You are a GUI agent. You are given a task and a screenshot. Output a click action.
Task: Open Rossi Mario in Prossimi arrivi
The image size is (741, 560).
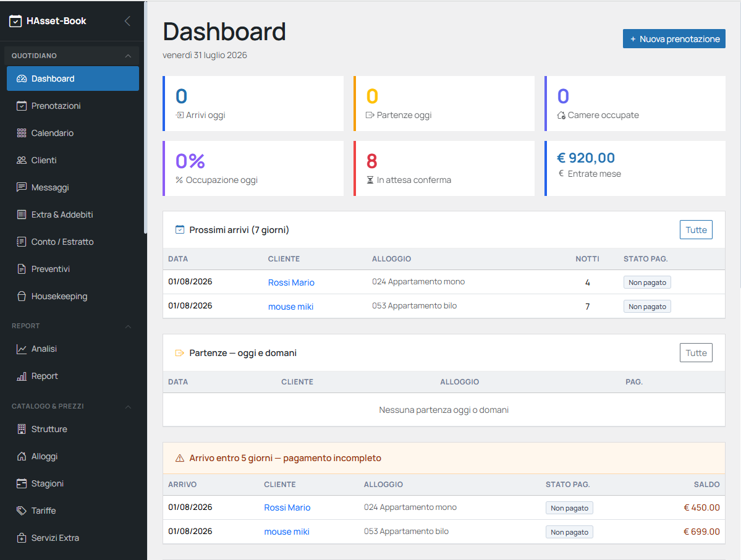(291, 282)
